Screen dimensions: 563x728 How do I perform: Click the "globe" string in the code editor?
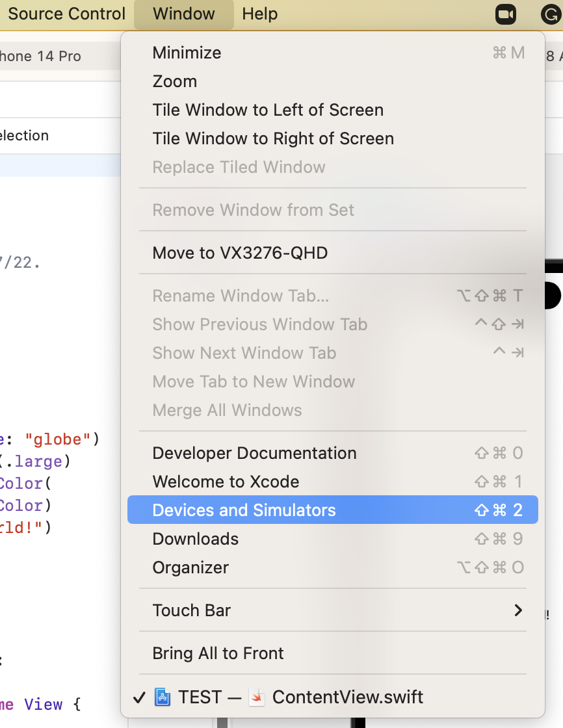58,439
